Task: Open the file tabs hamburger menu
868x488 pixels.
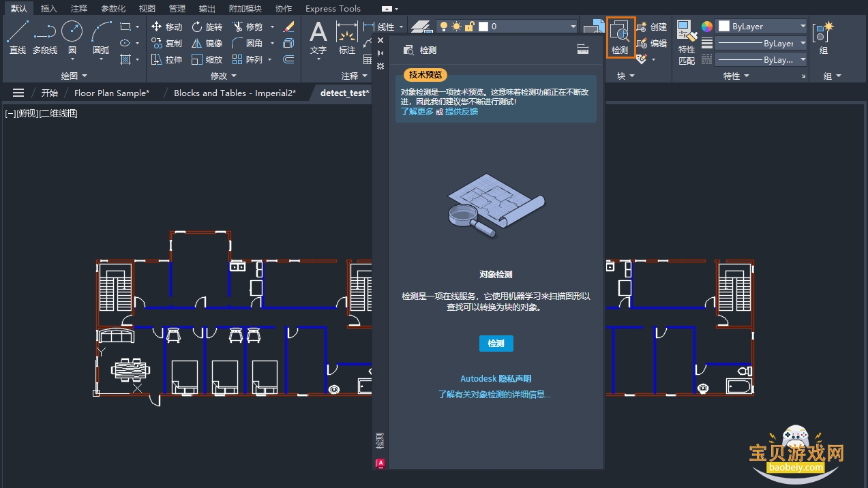Action: point(18,93)
